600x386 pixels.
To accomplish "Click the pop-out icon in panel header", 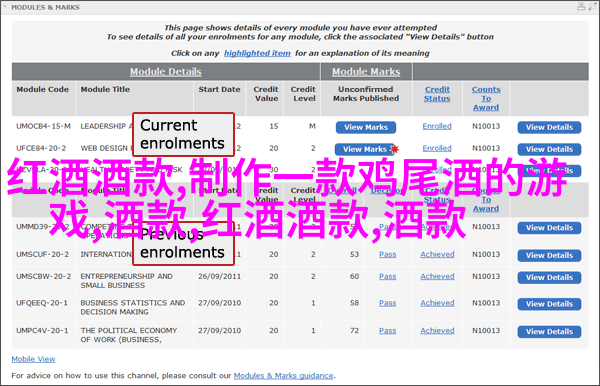I will [593, 7].
